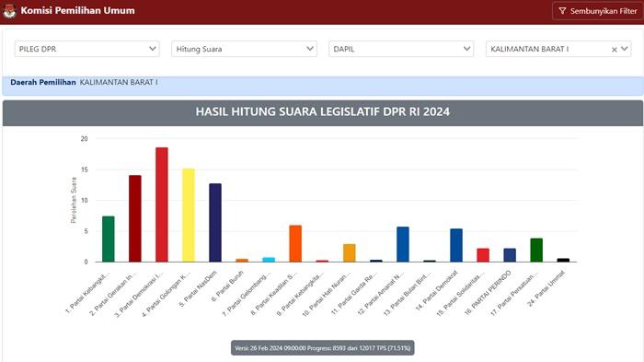Image resolution: width=644 pixels, height=362 pixels.
Task: Click the dark blue PARTAI PERINDO bar
Action: pyautogui.click(x=510, y=255)
